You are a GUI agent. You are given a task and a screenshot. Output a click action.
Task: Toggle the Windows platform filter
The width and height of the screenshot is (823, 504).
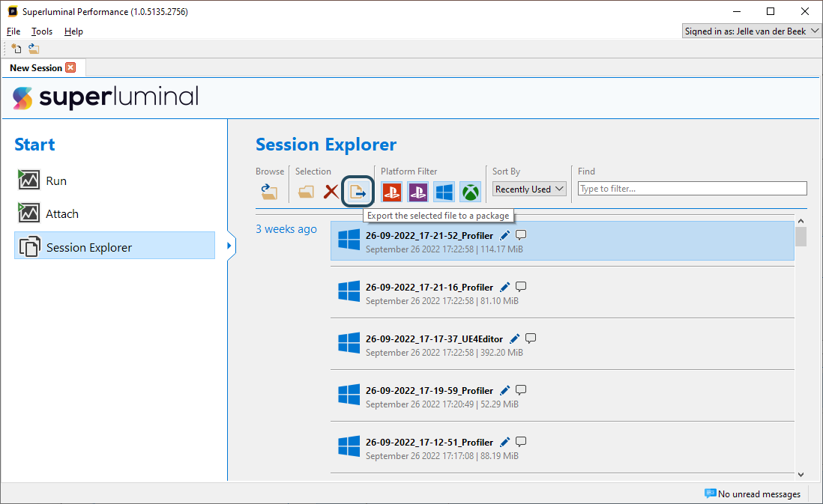tap(444, 192)
